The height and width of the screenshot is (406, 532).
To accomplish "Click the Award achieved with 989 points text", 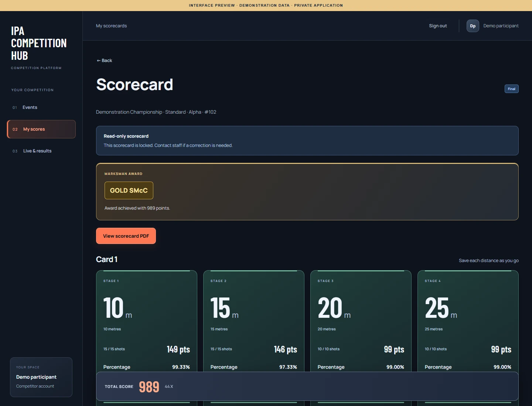I will 137,208.
